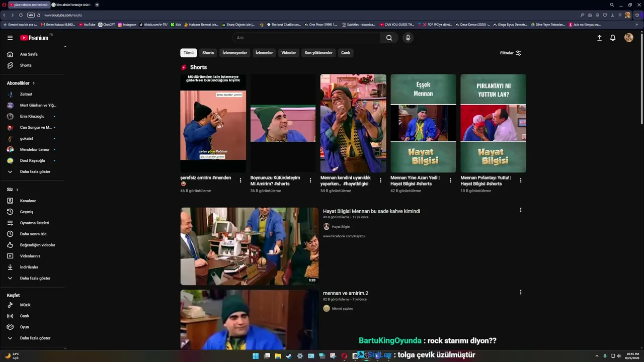The image size is (644, 362).
Task: Open options for mennan ve amirim.2
Action: 520,292
